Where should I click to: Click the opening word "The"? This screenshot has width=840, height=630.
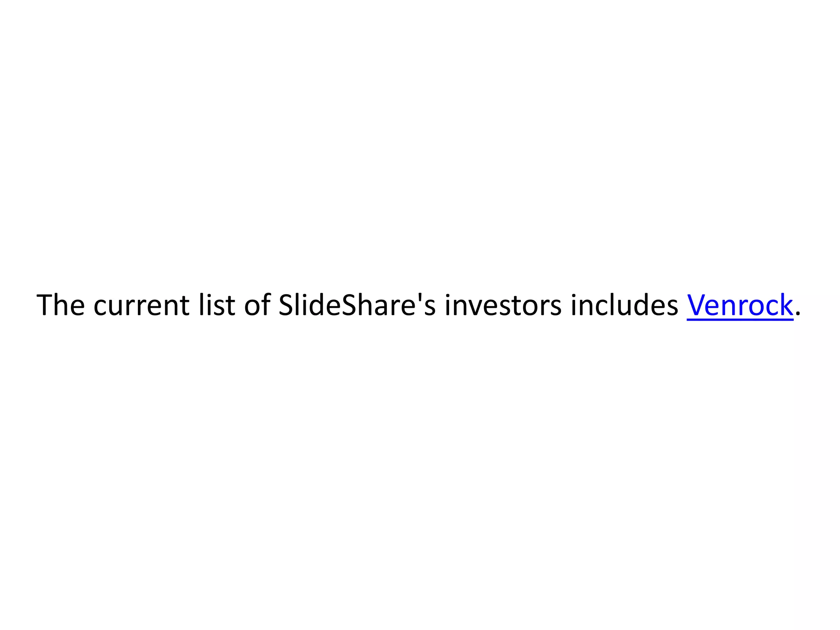[61, 305]
